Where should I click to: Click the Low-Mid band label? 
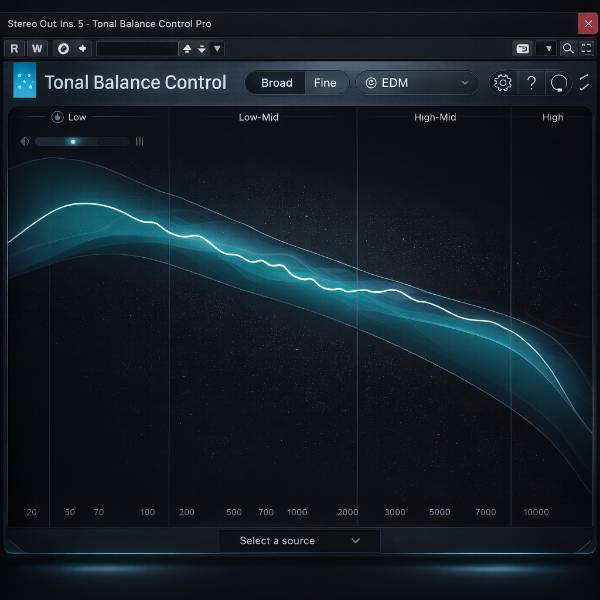(x=258, y=117)
